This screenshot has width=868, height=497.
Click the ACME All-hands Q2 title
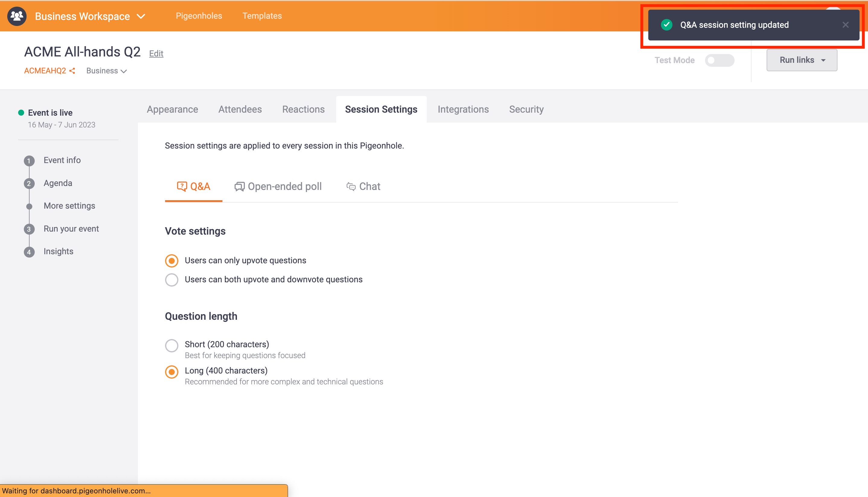(82, 52)
